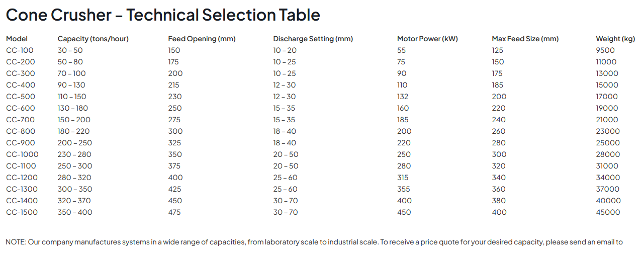This screenshot has height=254, width=644.
Task: Select the Motor Power (kW) header
Action: click(427, 39)
